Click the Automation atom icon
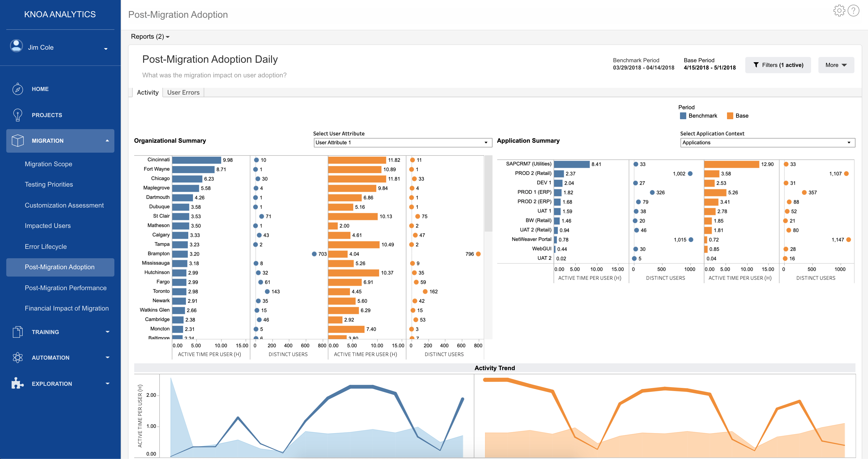 click(17, 358)
